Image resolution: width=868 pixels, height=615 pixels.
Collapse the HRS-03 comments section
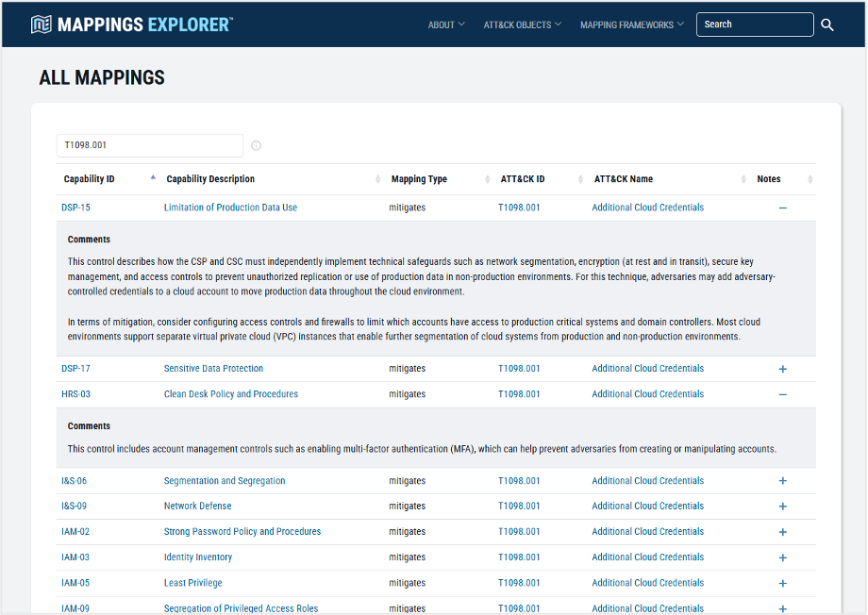point(782,394)
